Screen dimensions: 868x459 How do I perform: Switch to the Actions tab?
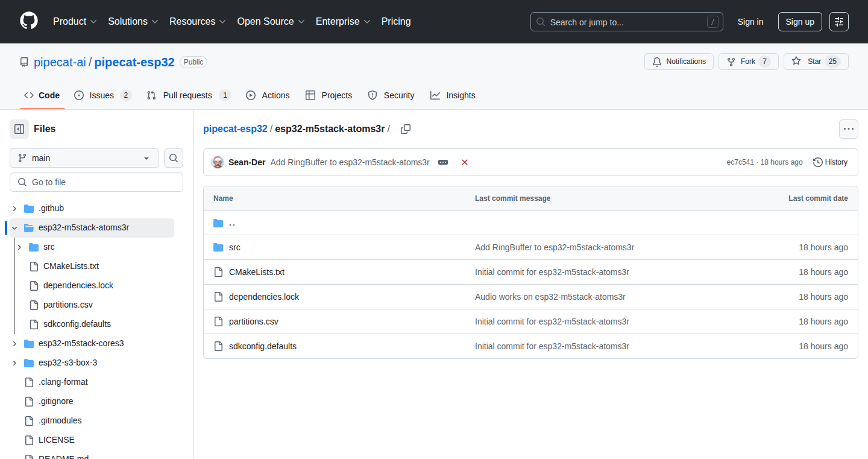point(268,95)
